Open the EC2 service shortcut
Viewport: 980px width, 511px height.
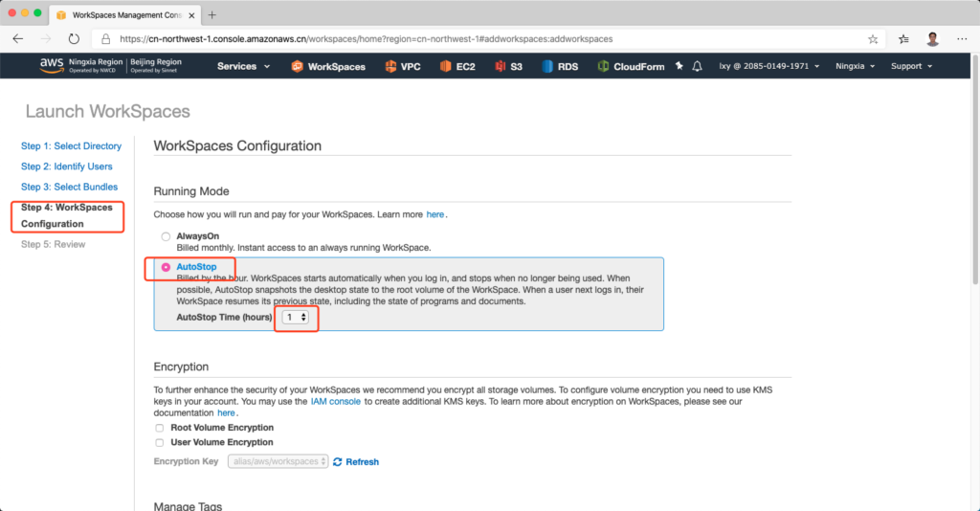[x=447, y=67]
